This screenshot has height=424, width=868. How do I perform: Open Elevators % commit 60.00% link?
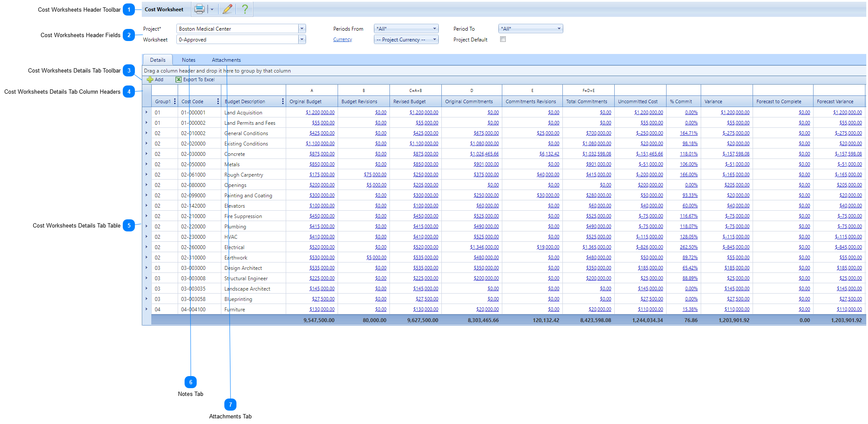click(x=690, y=206)
